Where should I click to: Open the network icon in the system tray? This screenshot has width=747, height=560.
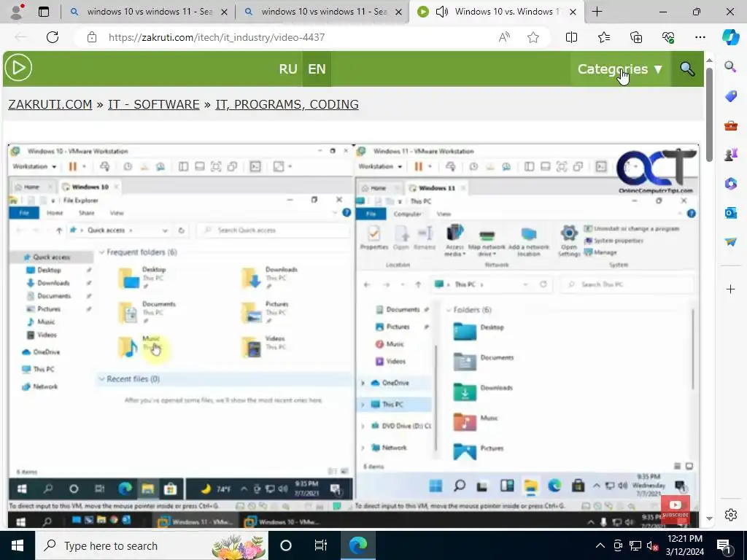[x=635, y=545]
